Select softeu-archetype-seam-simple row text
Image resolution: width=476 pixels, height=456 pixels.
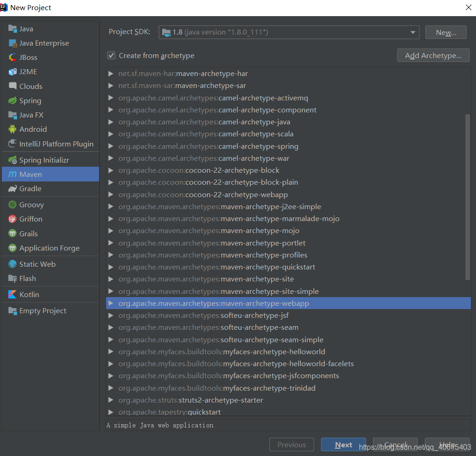[x=221, y=340]
